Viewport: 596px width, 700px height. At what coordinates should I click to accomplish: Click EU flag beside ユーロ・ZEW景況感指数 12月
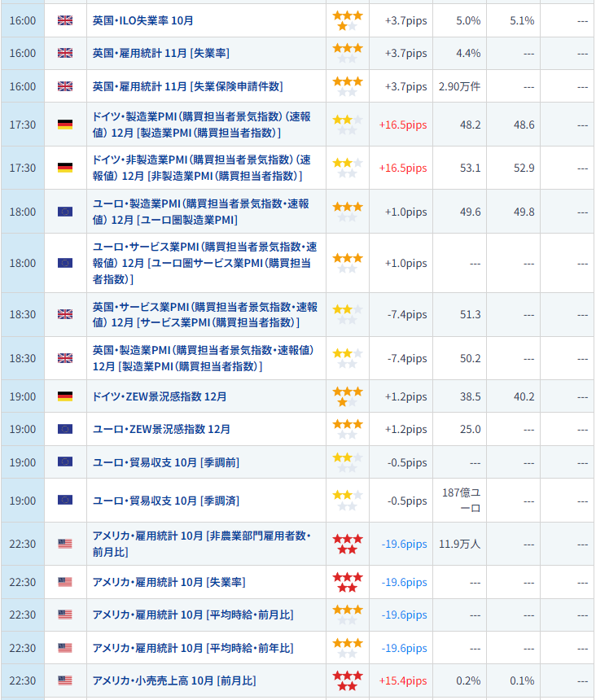(65, 429)
